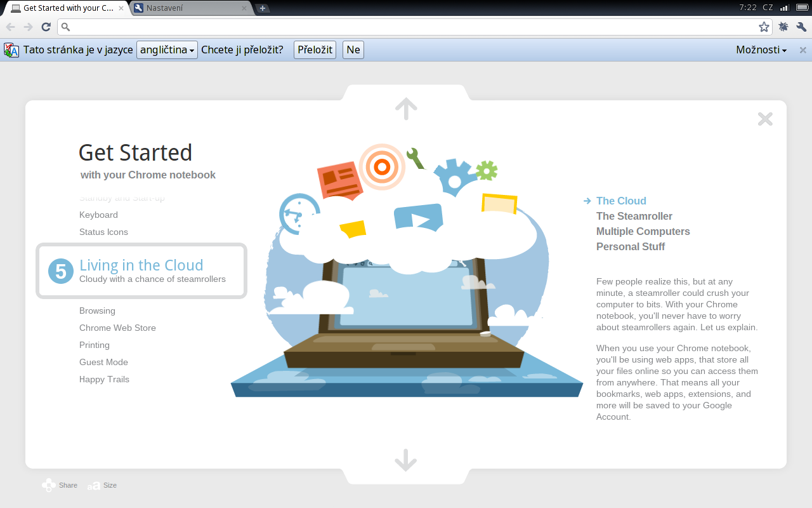Viewport: 812px width, 508px height.
Task: Click the laptop illustration
Action: tap(404, 311)
